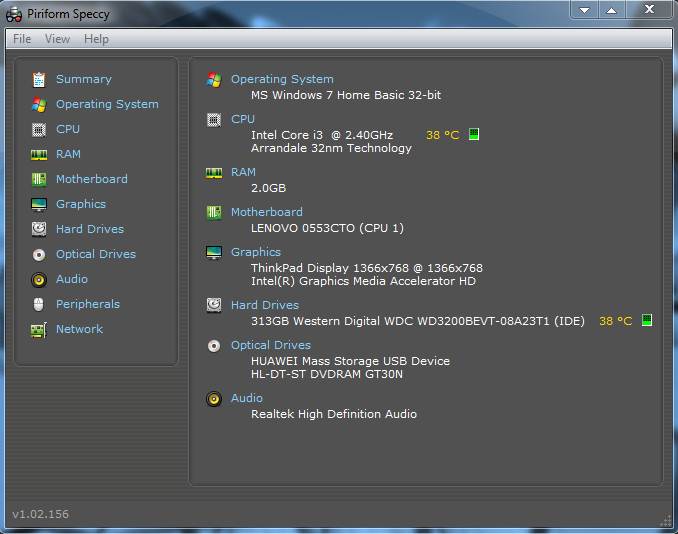
Task: Click the CPU chip icon in summary panel
Action: [x=214, y=119]
